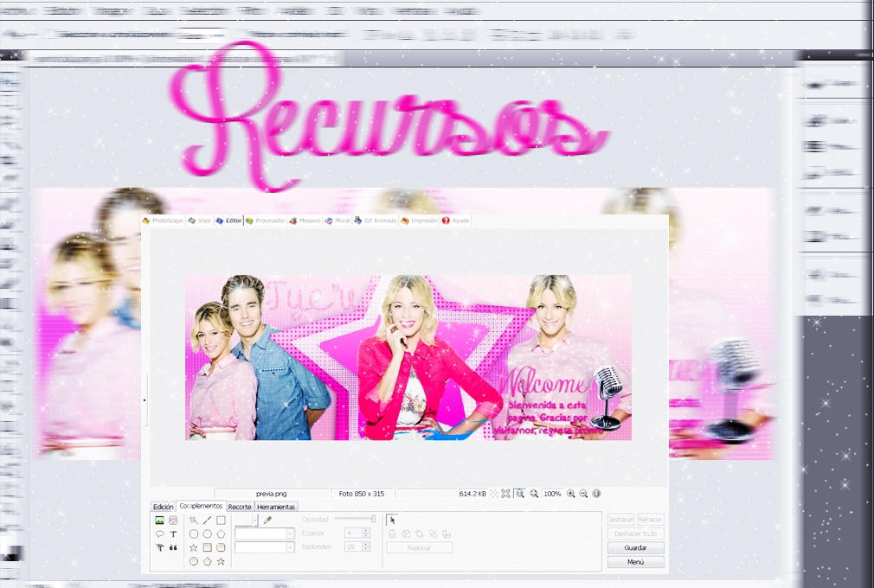The width and height of the screenshot is (874, 588).
Task: Click the banner image on the PhotoScape canvas
Action: point(408,357)
